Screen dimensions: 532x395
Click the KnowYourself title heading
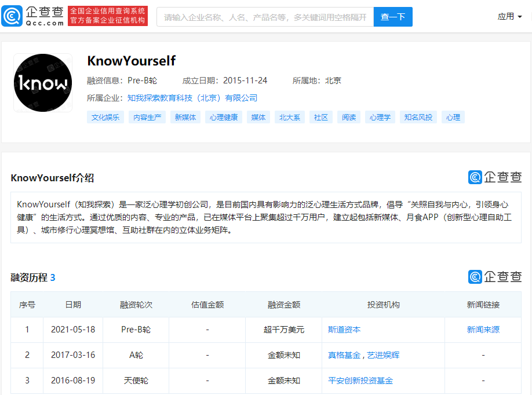point(132,61)
